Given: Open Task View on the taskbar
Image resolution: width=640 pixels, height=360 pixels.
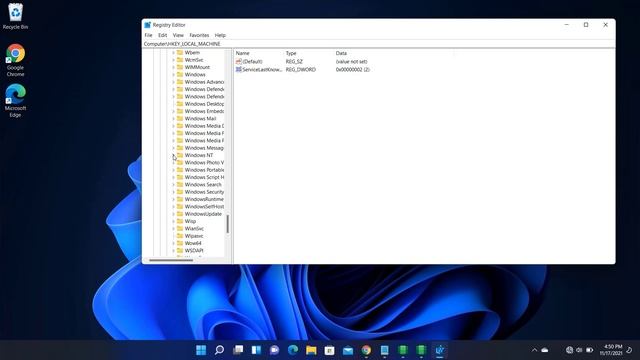Looking at the screenshot, I should pos(238,350).
